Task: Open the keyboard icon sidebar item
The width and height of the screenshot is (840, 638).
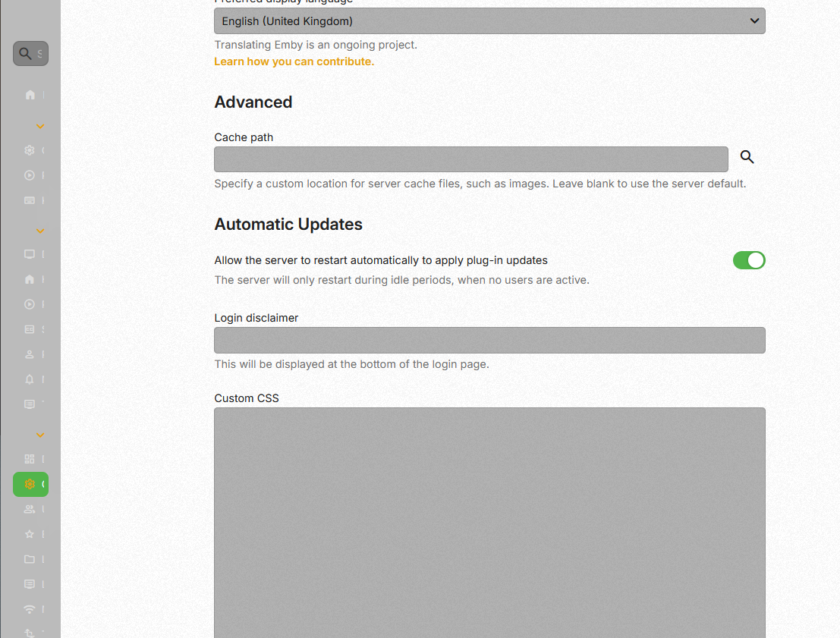Action: pyautogui.click(x=30, y=200)
